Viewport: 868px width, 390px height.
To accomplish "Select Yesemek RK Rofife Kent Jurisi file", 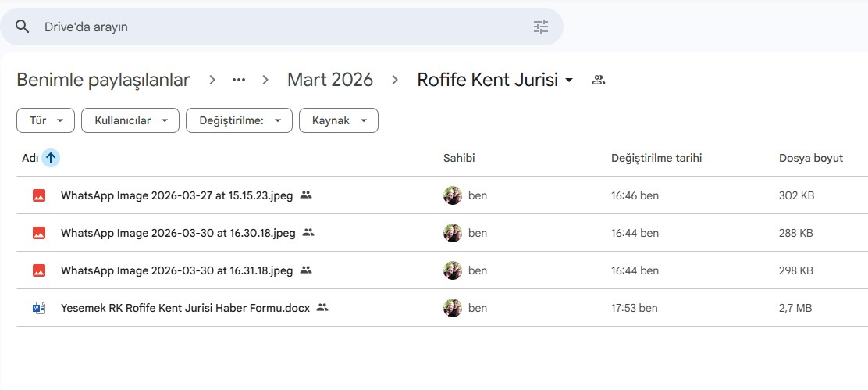I will 185,308.
